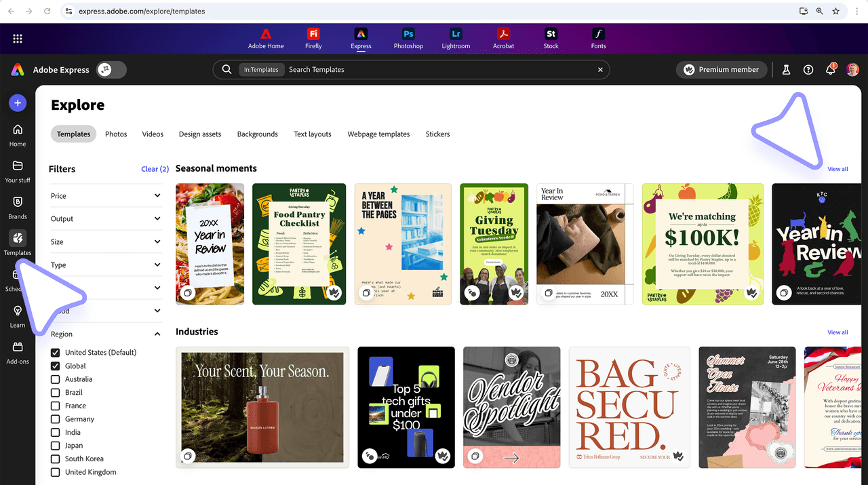868x485 pixels.
Task: Open the Size filter dropdown
Action: (x=106, y=241)
